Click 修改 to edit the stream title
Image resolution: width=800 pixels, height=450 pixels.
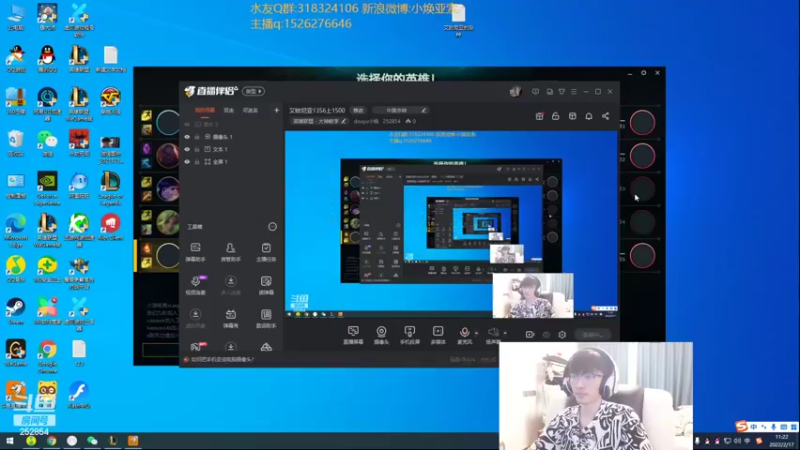tap(358, 110)
